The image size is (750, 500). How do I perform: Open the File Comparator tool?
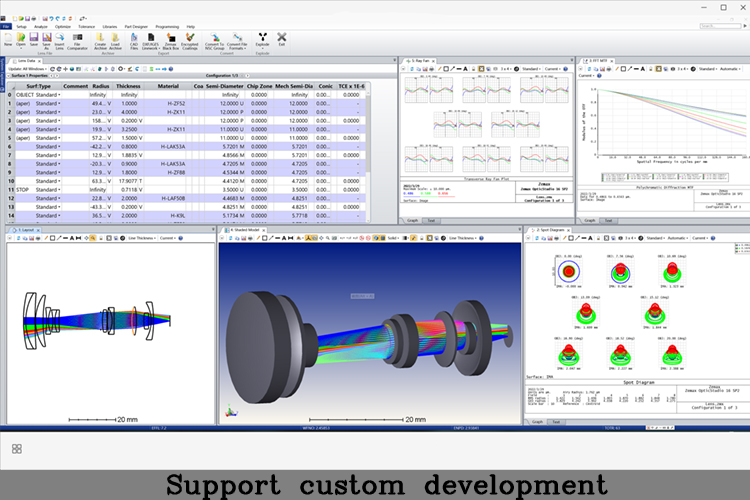tap(77, 39)
